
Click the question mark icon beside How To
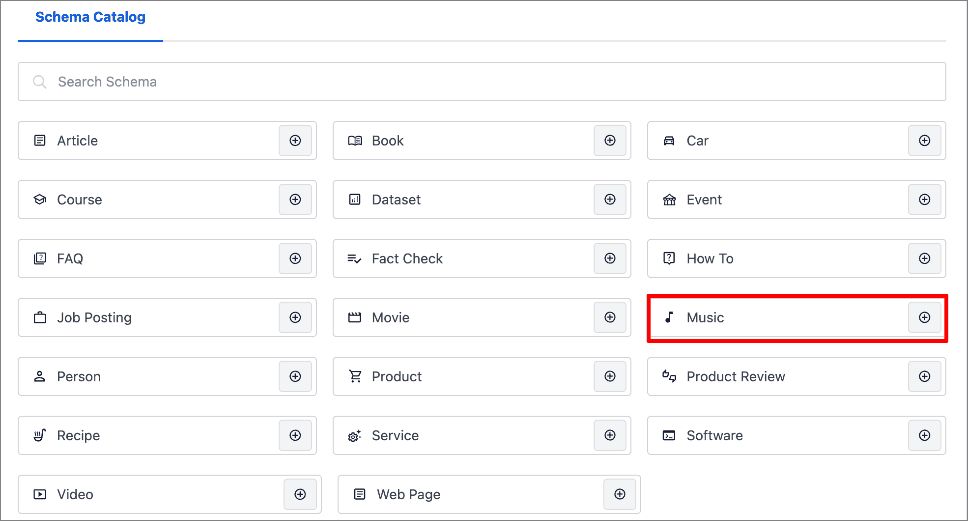click(669, 258)
